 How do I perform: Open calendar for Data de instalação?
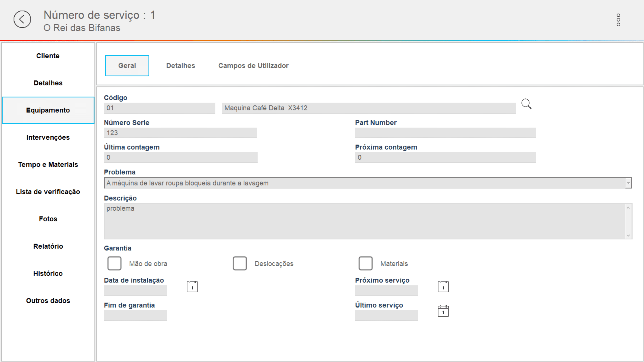coord(192,286)
